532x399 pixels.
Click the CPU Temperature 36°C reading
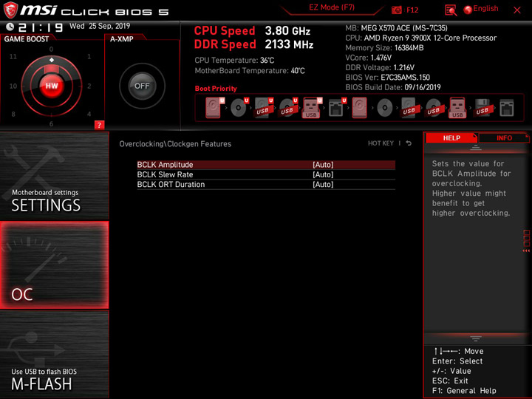point(234,61)
